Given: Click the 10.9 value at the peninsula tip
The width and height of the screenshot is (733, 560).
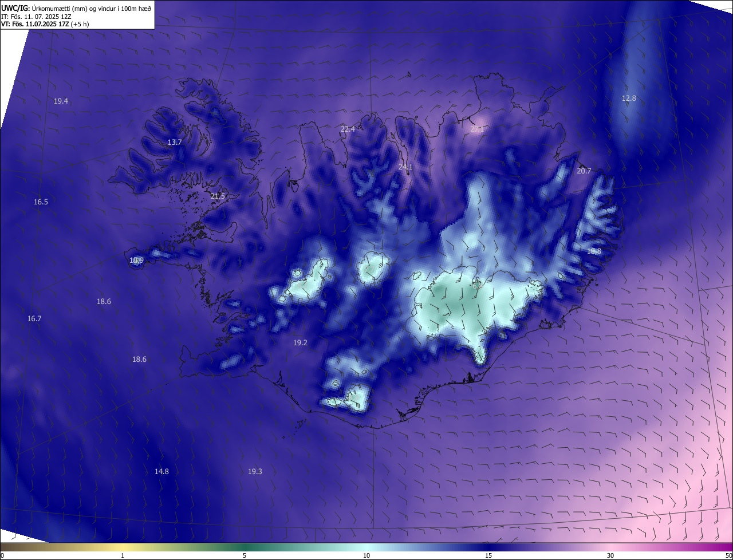Looking at the screenshot, I should (x=136, y=261).
